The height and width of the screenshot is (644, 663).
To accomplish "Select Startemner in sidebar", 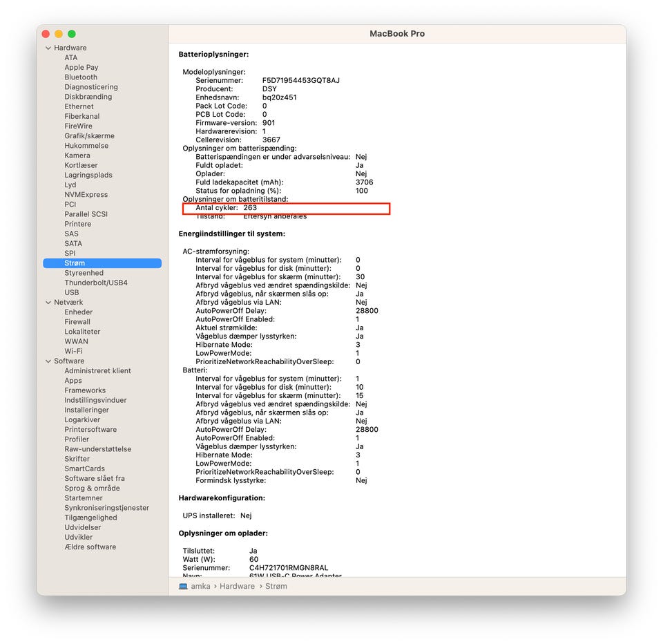I will tap(84, 498).
